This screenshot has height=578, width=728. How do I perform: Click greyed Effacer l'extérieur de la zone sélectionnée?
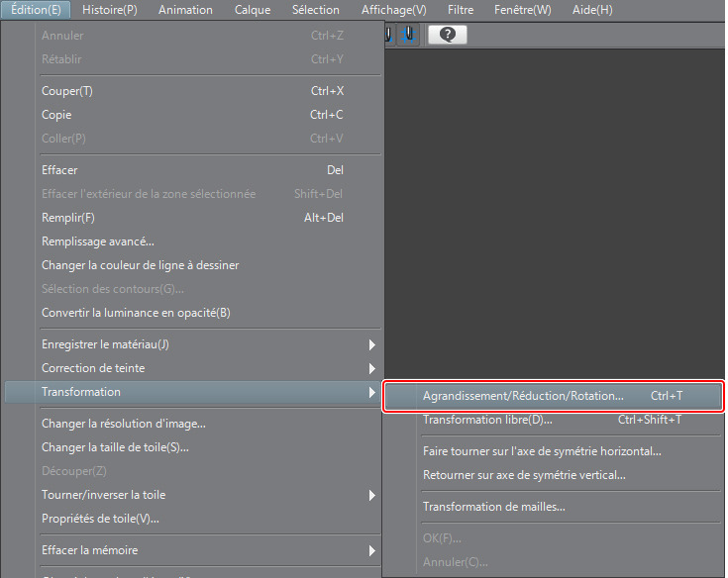coord(193,194)
